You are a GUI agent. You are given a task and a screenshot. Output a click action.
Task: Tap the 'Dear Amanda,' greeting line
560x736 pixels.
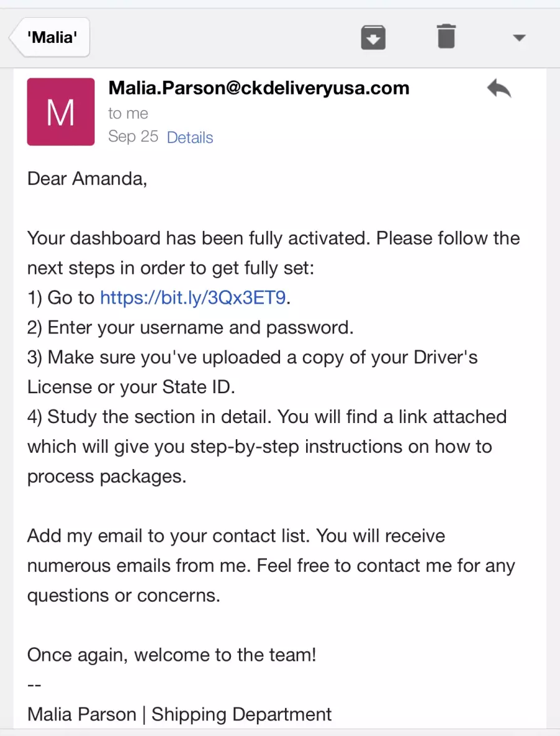click(x=87, y=179)
